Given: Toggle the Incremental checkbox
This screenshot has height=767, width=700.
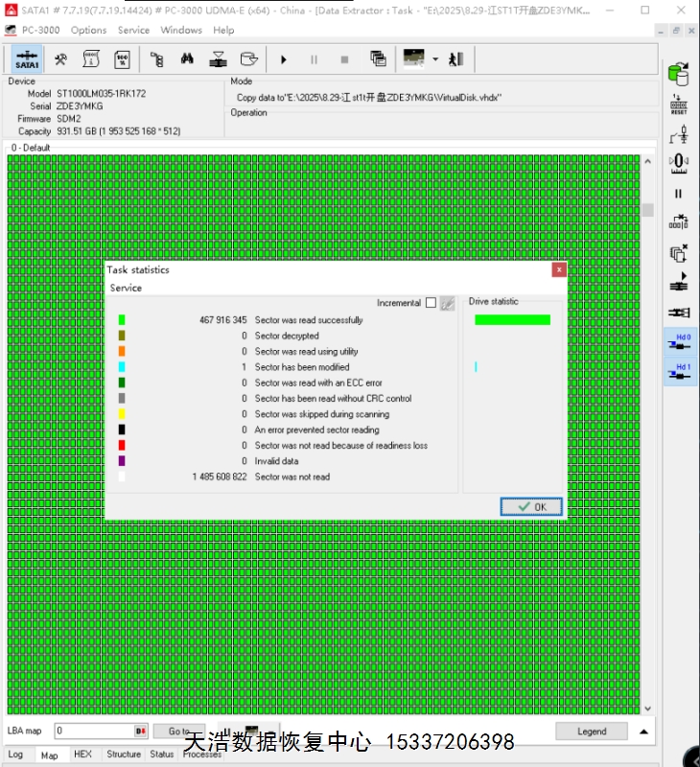Looking at the screenshot, I should 431,303.
